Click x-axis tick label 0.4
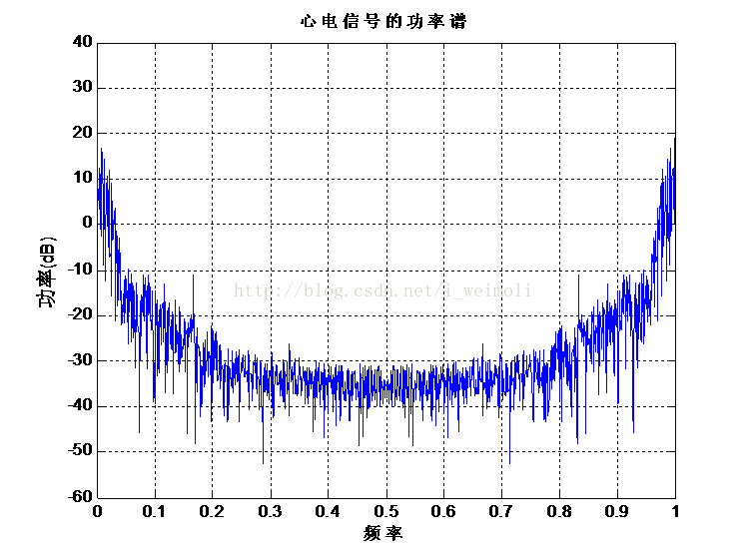 tap(328, 511)
